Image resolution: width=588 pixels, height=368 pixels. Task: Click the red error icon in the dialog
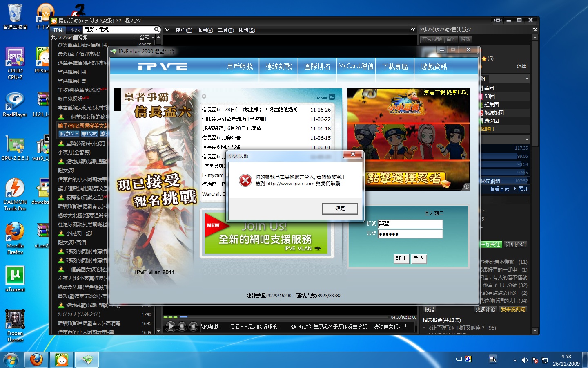(245, 180)
